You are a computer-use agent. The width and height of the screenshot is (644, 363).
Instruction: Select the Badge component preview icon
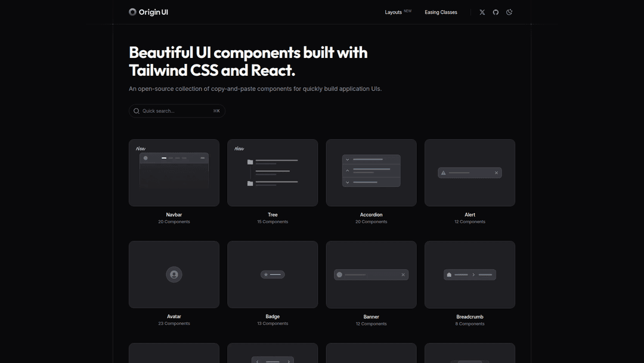[273, 275]
